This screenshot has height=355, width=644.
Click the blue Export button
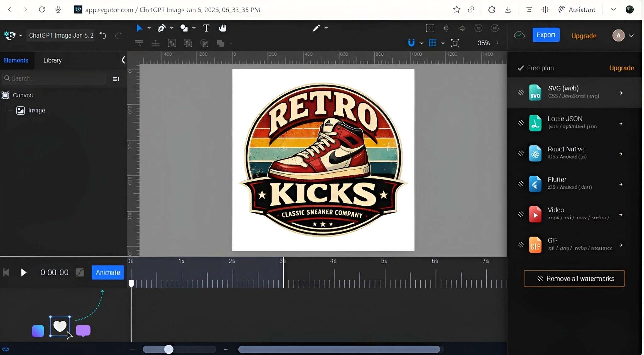click(546, 35)
